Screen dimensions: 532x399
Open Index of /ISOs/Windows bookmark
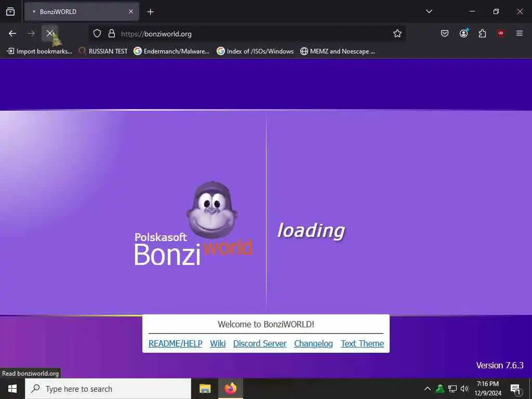(255, 51)
